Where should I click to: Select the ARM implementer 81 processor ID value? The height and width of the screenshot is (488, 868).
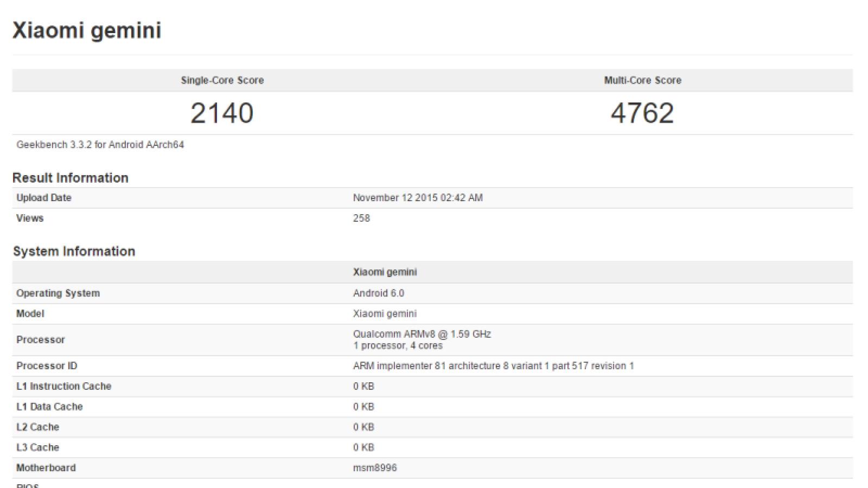point(494,366)
